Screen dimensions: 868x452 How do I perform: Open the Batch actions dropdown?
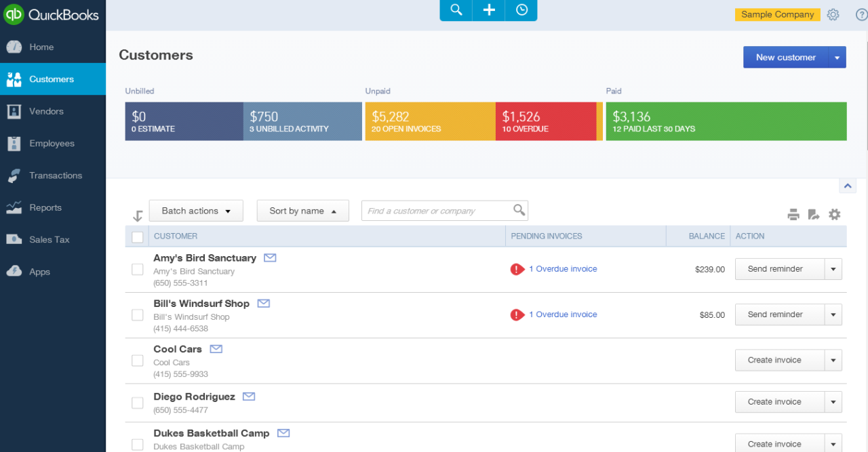[x=196, y=211]
